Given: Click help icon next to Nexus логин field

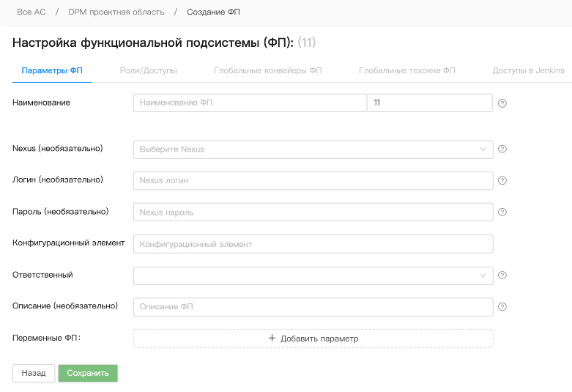Looking at the screenshot, I should pos(502,181).
